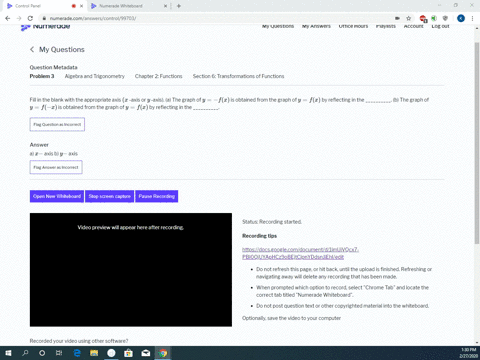Close the Numerade Whiteboard tab
480x360 pixels.
[165, 6]
